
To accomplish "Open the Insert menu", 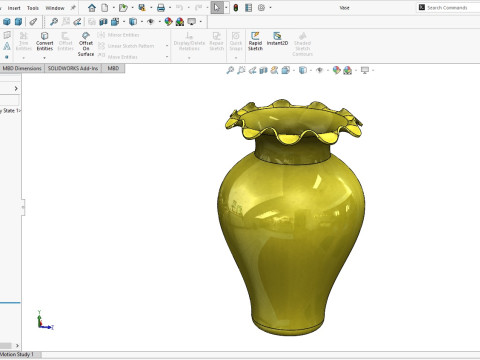I will click(x=14, y=8).
